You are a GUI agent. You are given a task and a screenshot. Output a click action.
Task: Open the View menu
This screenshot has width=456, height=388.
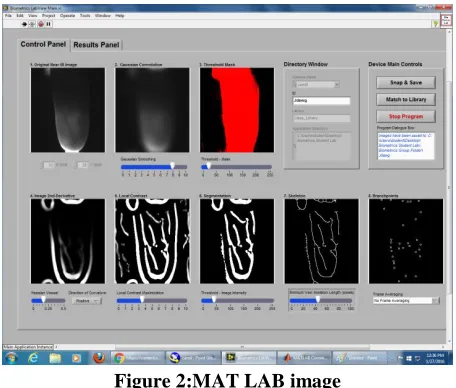[33, 15]
